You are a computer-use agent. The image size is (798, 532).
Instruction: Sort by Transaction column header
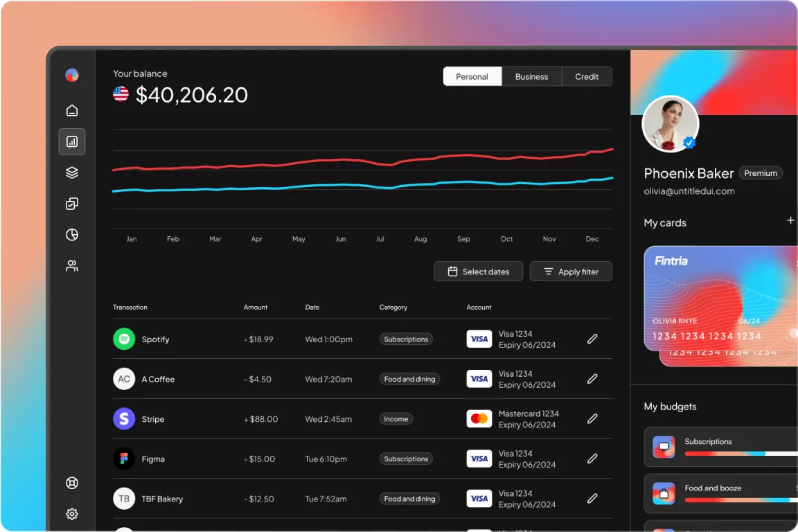(x=130, y=308)
